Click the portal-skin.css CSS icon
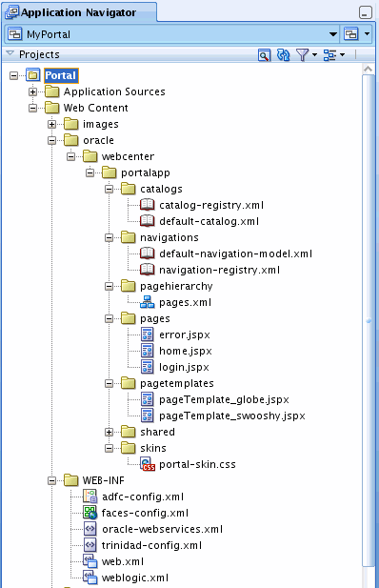The height and width of the screenshot is (588, 379). [148, 464]
